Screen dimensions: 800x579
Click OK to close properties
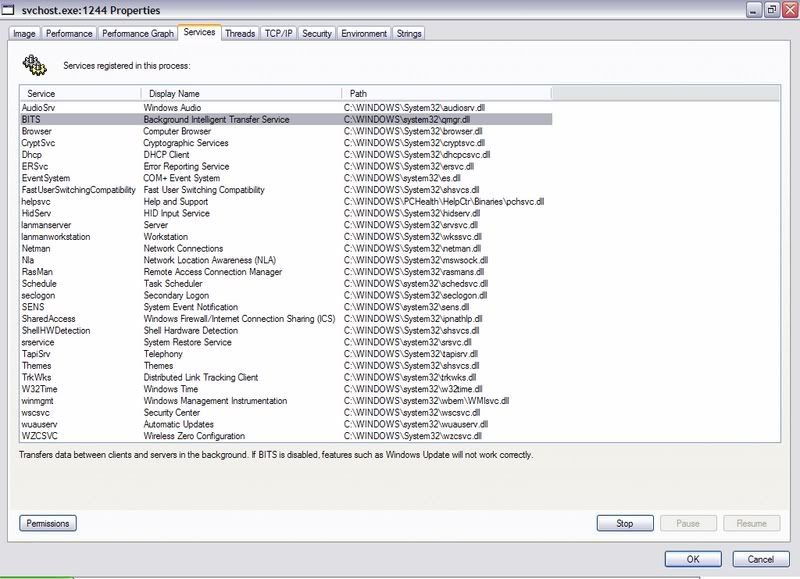693,558
